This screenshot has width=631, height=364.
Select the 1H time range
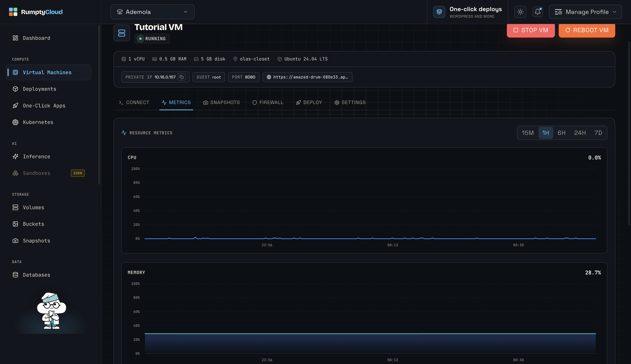pos(546,133)
